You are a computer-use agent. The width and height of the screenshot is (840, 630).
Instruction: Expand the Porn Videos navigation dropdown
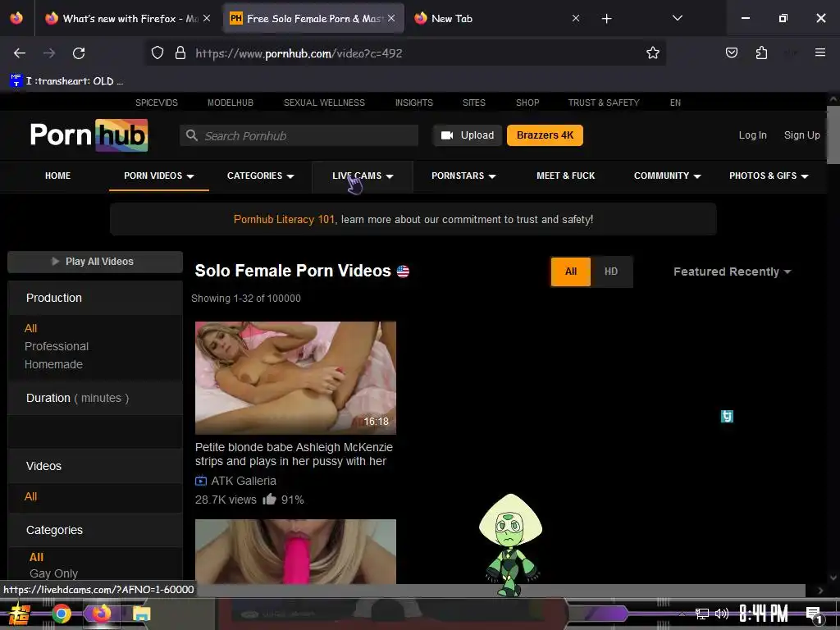pyautogui.click(x=158, y=176)
